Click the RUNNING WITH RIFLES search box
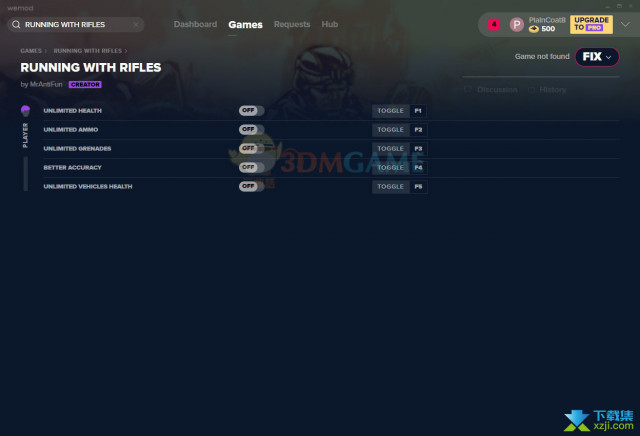This screenshot has width=640, height=436. point(76,24)
